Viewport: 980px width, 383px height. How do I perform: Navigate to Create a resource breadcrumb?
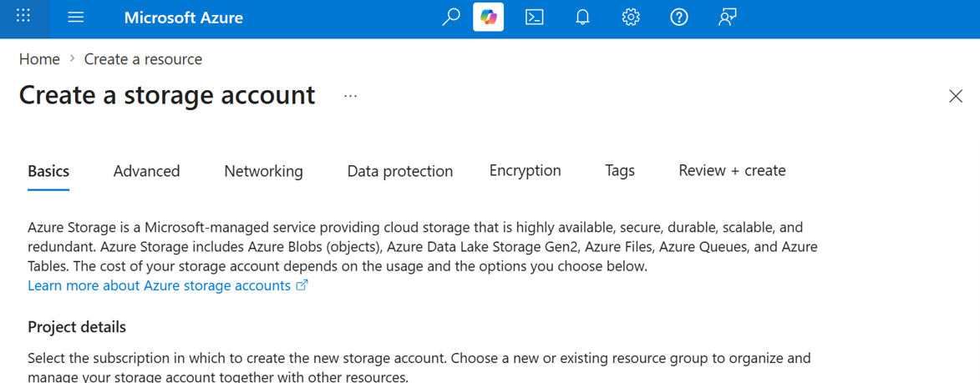143,59
